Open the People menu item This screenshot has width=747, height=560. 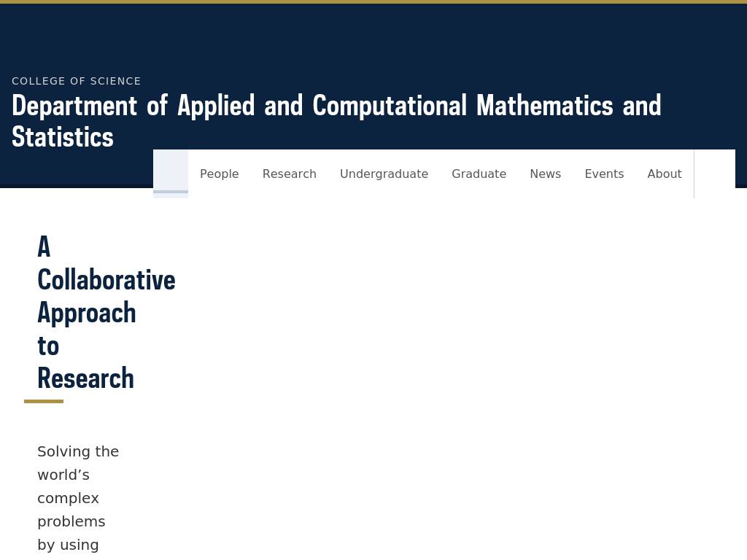point(220,174)
